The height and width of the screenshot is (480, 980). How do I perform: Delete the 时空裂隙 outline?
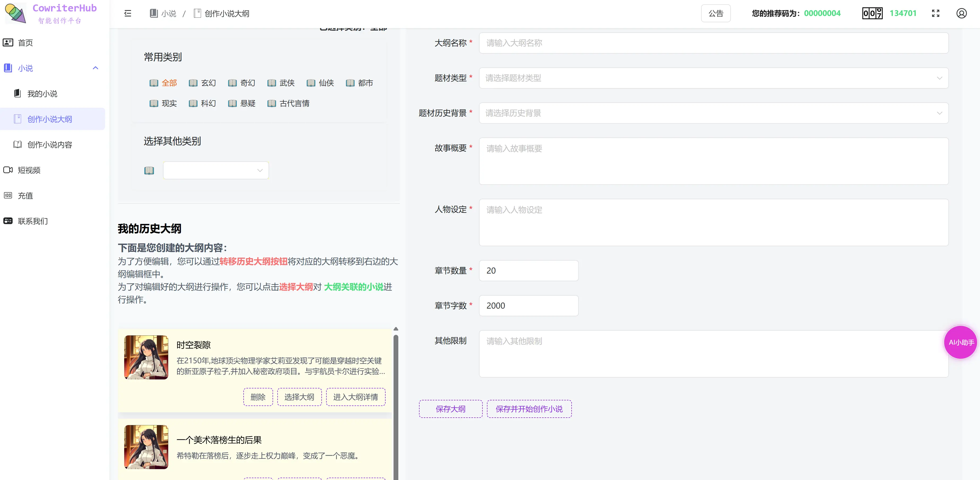click(x=258, y=397)
